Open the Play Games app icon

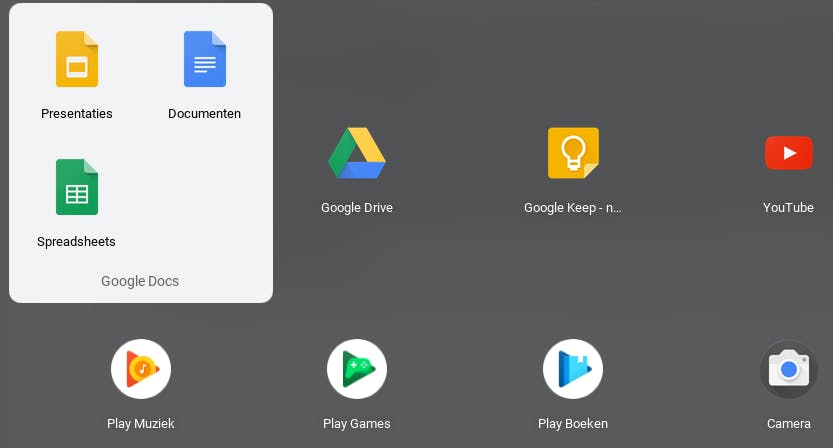pos(357,369)
